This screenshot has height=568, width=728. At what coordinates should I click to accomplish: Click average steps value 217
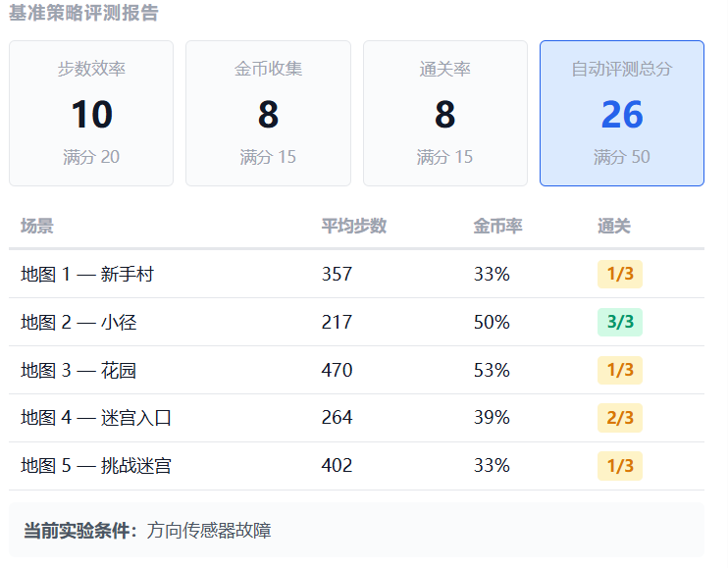338,322
